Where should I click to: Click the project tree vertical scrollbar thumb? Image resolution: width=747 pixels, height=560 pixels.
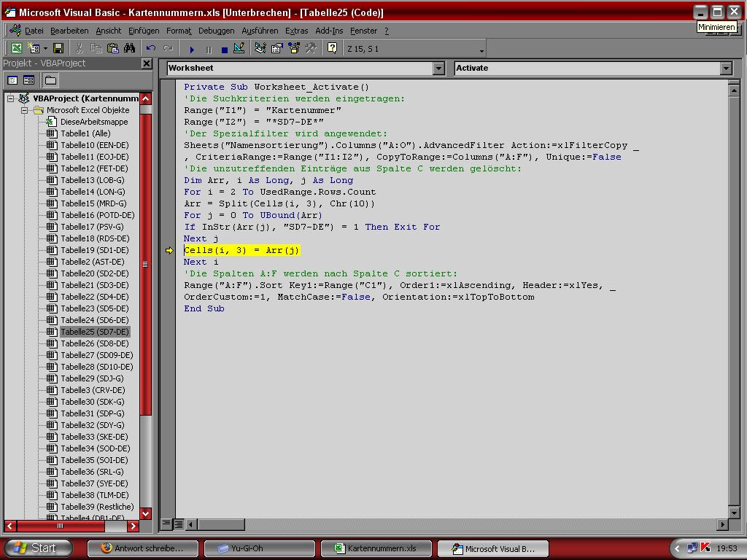[146, 264]
